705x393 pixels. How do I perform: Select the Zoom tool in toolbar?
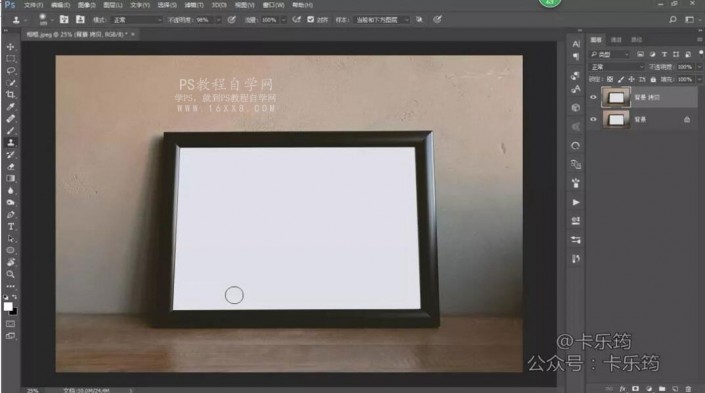coord(10,274)
